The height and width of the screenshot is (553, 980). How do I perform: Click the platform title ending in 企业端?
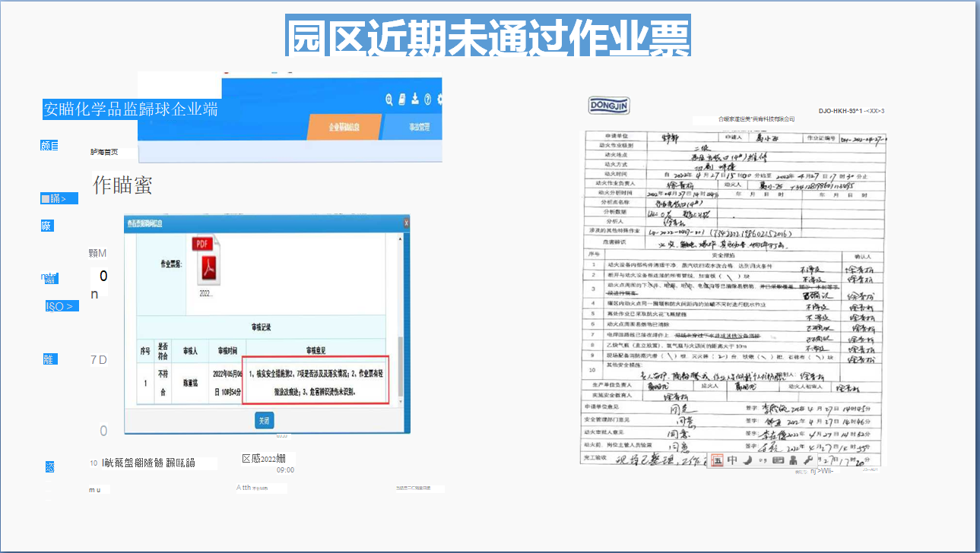(x=131, y=109)
